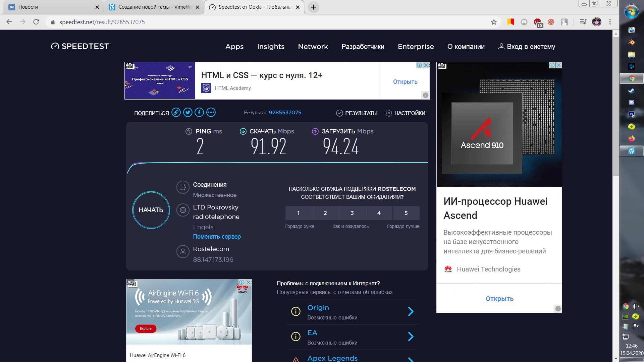Share the result on Facebook
The image size is (644, 362).
199,113
